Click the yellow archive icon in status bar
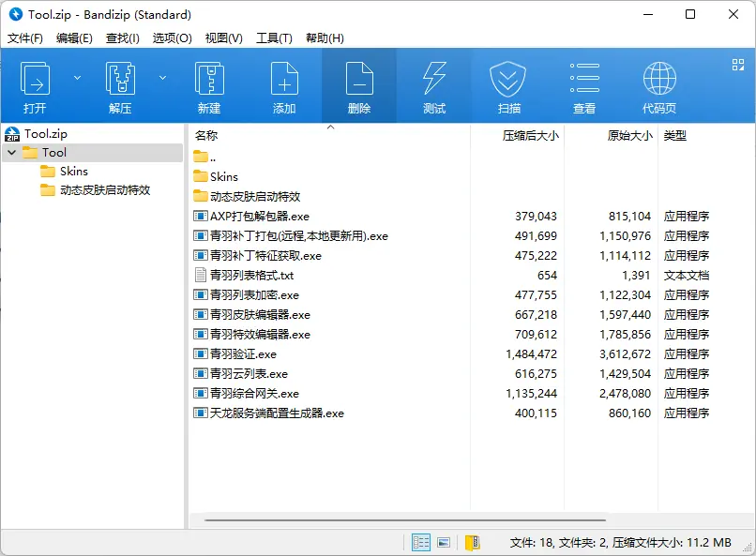The height and width of the screenshot is (556, 756). click(473, 543)
